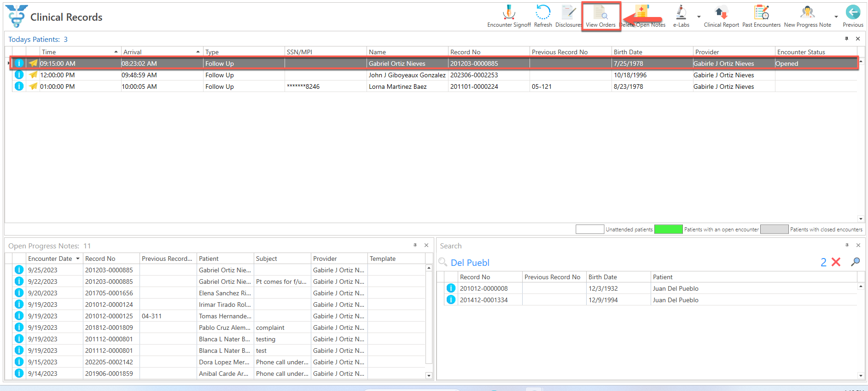Sort patients by the Arrival column
Image resolution: width=868 pixels, height=391 pixels.
coord(162,52)
